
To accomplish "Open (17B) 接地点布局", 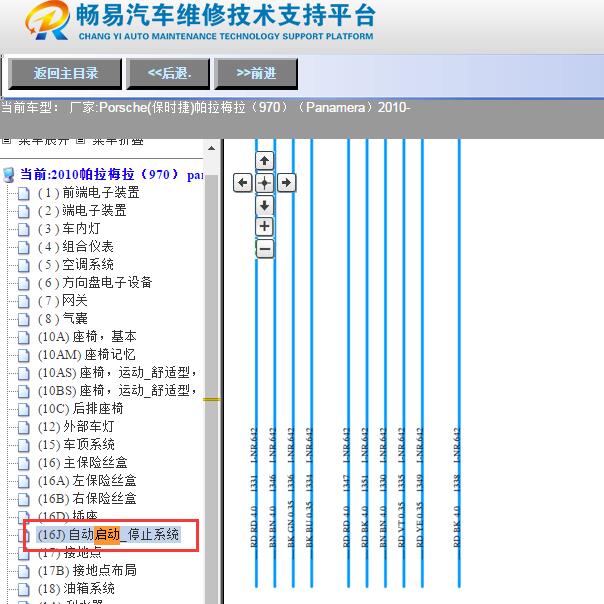I will tap(87, 570).
